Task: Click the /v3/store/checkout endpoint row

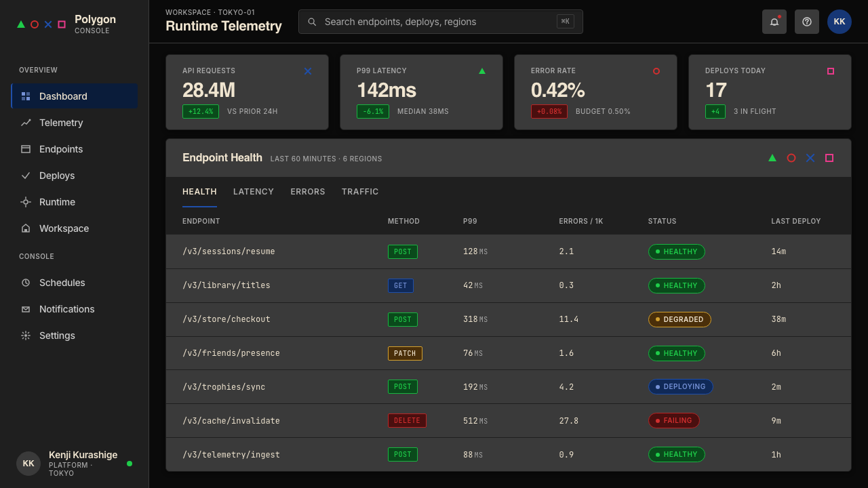Action: click(x=509, y=319)
